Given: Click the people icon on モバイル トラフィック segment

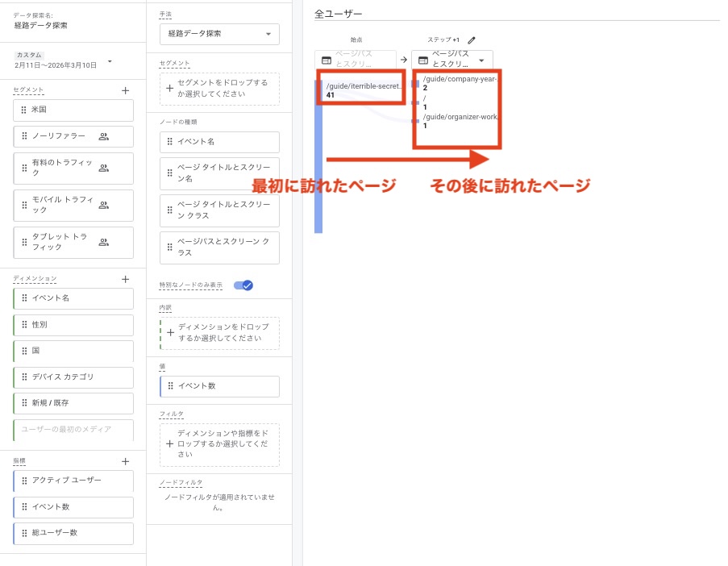Looking at the screenshot, I should (x=103, y=205).
